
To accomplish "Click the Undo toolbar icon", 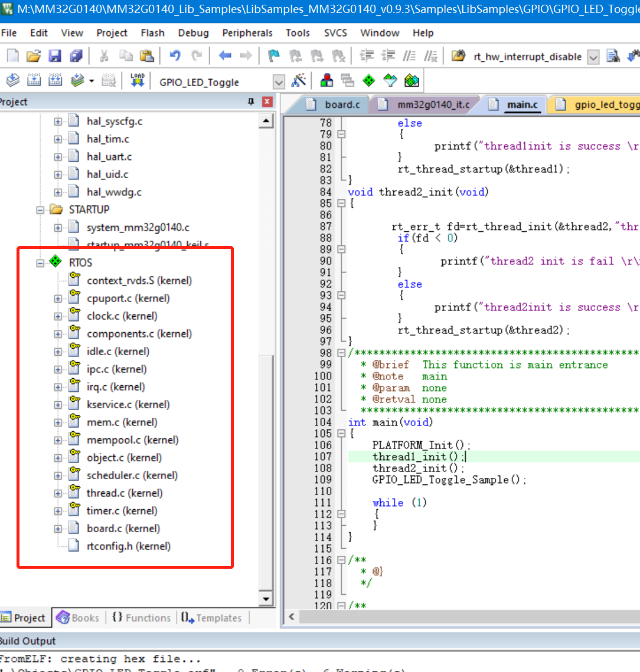I will (x=175, y=56).
